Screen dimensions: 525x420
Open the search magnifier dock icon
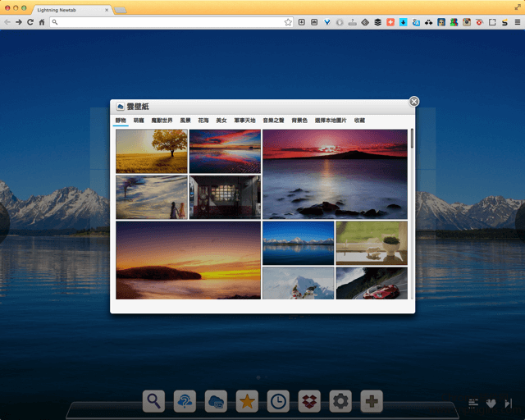pos(153,401)
